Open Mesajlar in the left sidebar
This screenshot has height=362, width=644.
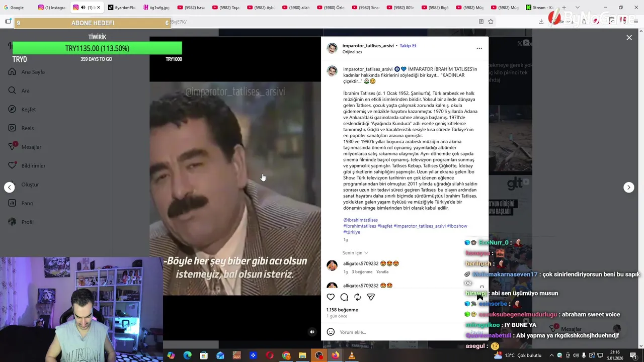click(x=25, y=147)
